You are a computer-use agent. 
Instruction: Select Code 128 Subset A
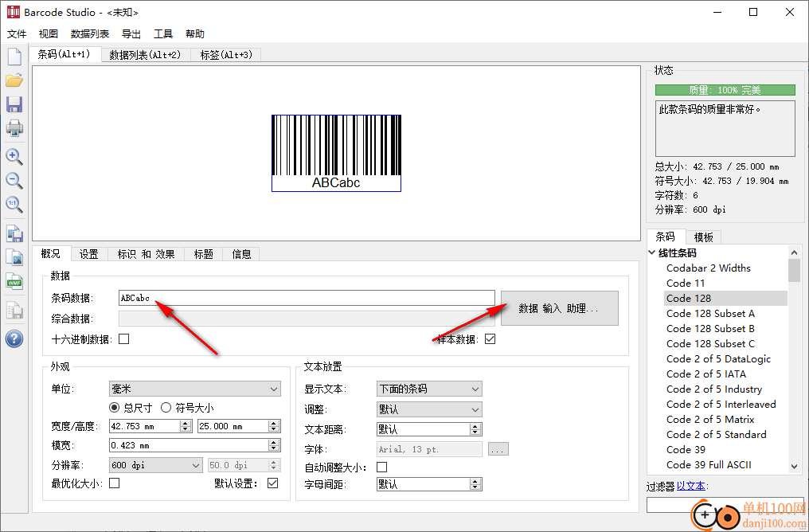[710, 314]
